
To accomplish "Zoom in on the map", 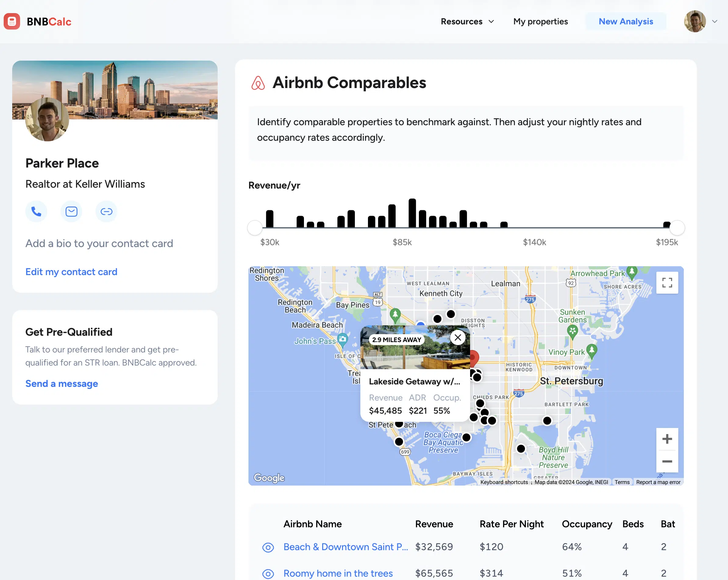I will (667, 439).
